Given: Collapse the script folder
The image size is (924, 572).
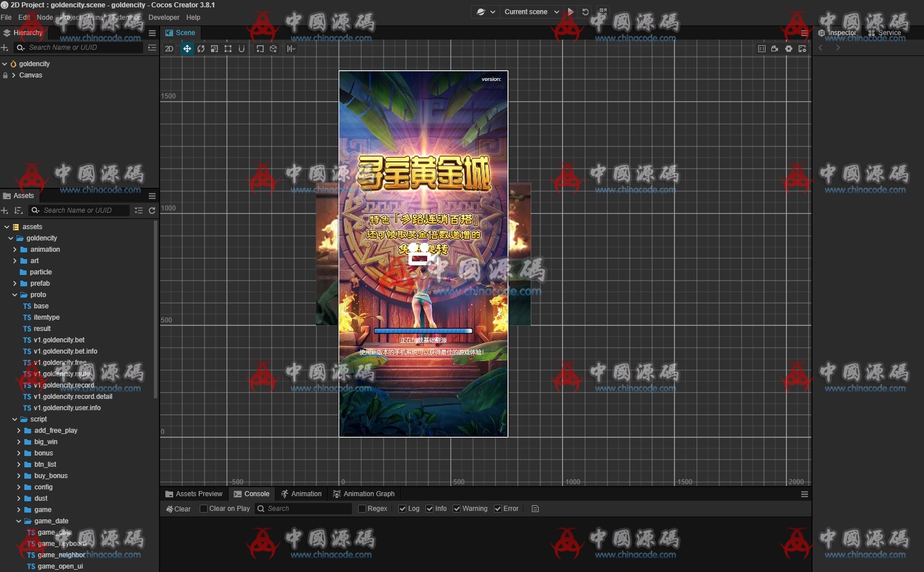Looking at the screenshot, I should [x=15, y=419].
